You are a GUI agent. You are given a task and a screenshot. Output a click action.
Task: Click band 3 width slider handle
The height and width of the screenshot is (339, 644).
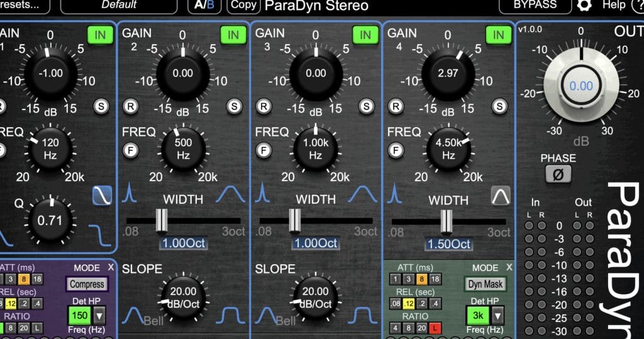[294, 221]
